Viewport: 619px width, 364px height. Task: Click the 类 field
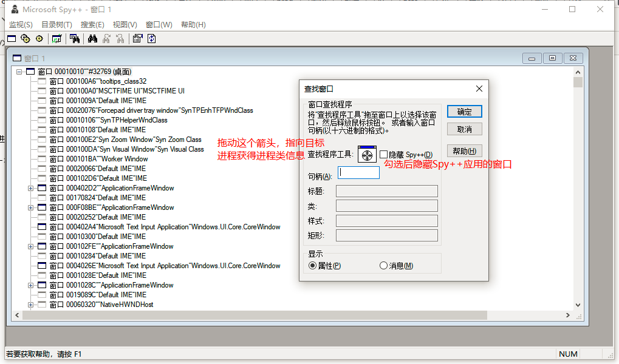[x=387, y=206]
